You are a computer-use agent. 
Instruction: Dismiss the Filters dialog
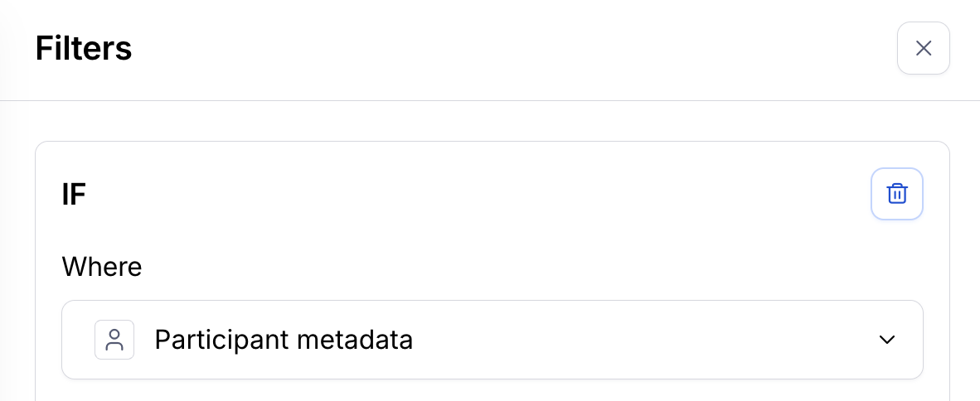[923, 48]
